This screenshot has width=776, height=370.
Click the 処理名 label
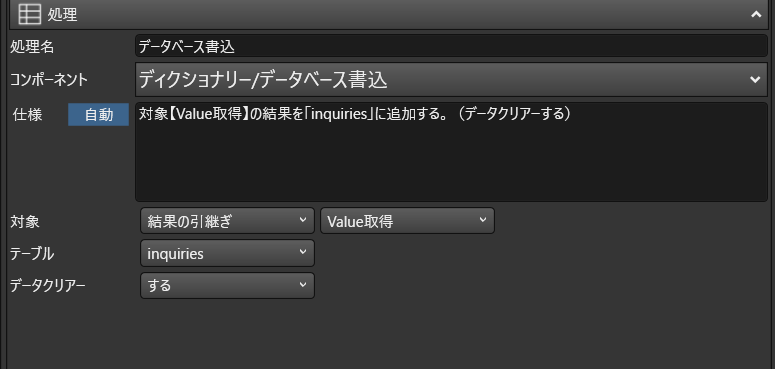coord(32,47)
